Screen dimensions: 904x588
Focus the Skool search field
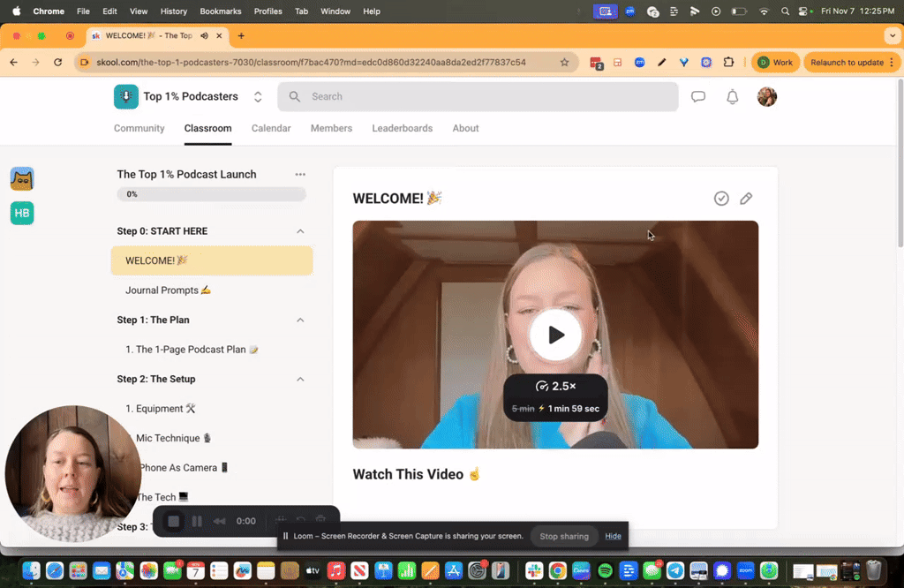[478, 97]
